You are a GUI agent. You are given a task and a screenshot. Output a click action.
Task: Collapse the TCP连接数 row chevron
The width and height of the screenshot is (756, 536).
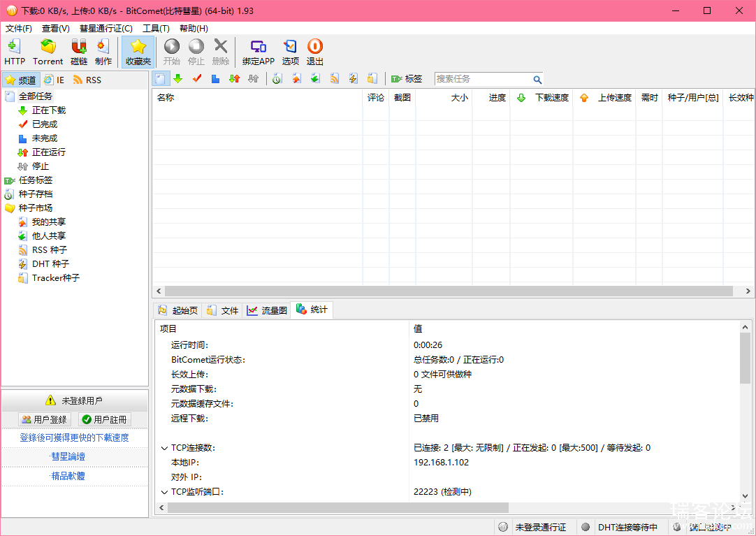(x=164, y=448)
